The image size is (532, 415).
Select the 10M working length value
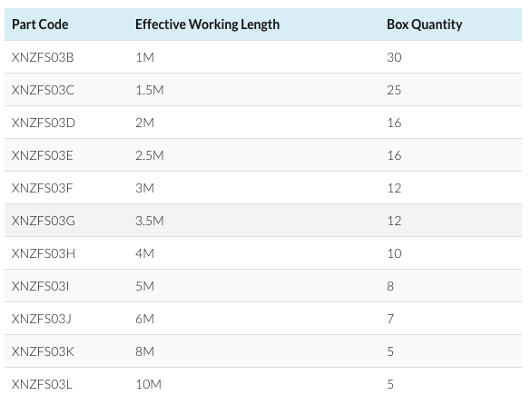(148, 384)
